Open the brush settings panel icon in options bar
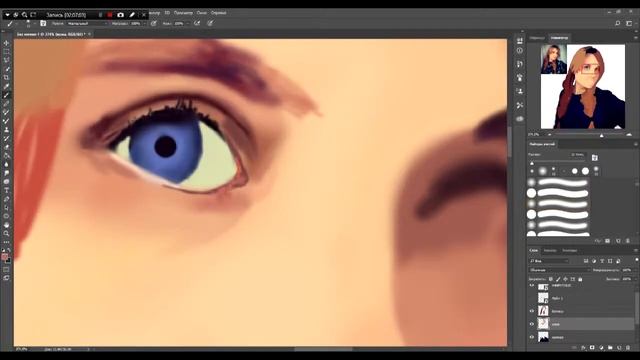Viewport: 640px width, 360px height. [43, 23]
